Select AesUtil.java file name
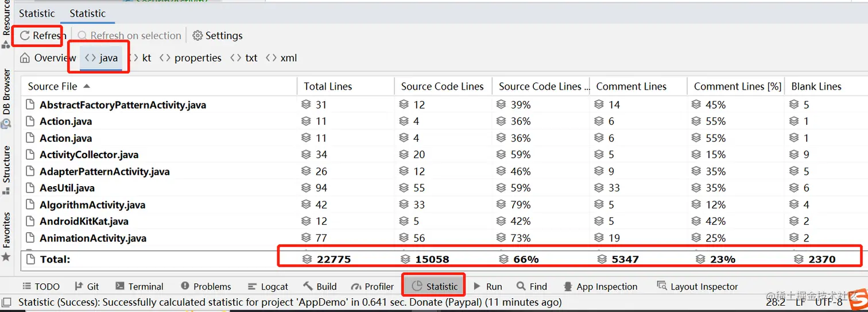The height and width of the screenshot is (312, 868). [67, 188]
